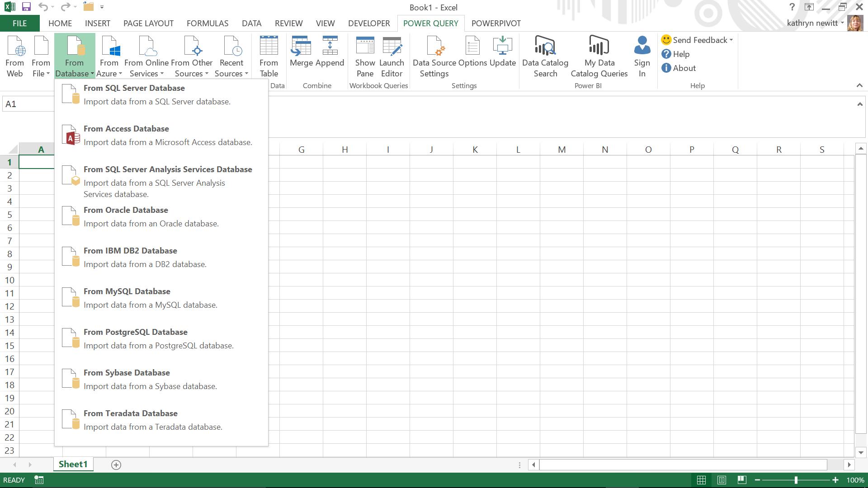
Task: Expand From Other Sources menu
Action: coord(192,56)
